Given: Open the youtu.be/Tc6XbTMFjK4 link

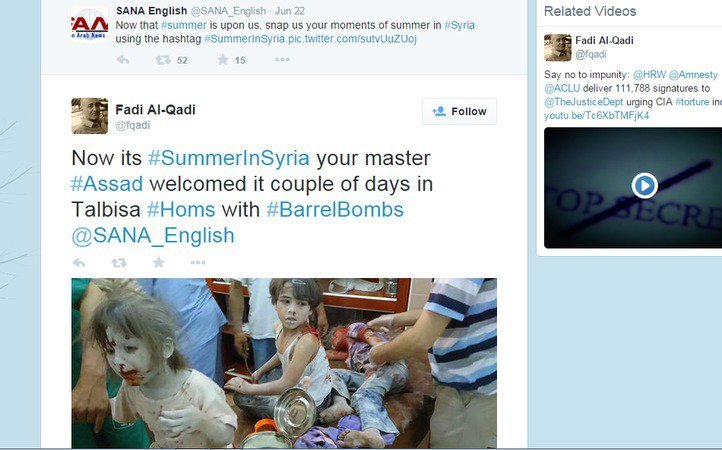Looking at the screenshot, I should coord(596,115).
